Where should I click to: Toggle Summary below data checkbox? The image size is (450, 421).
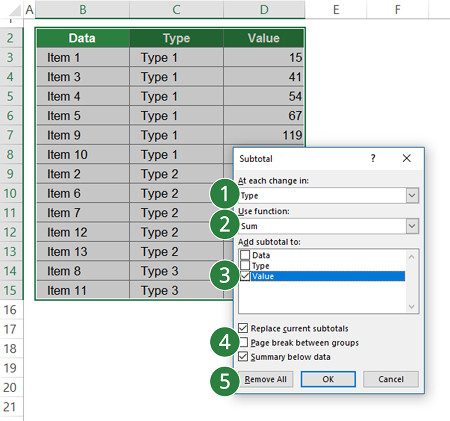[x=243, y=357]
